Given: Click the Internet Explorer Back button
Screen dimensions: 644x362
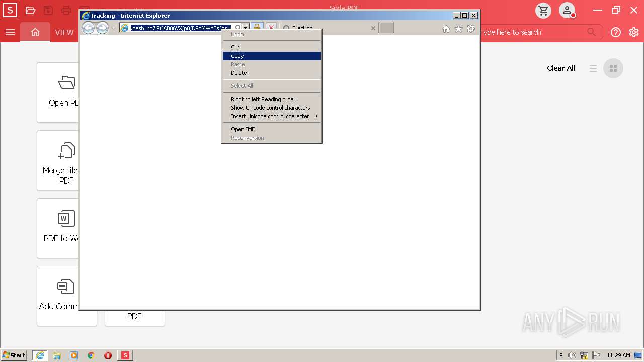Looking at the screenshot, I should (x=88, y=28).
